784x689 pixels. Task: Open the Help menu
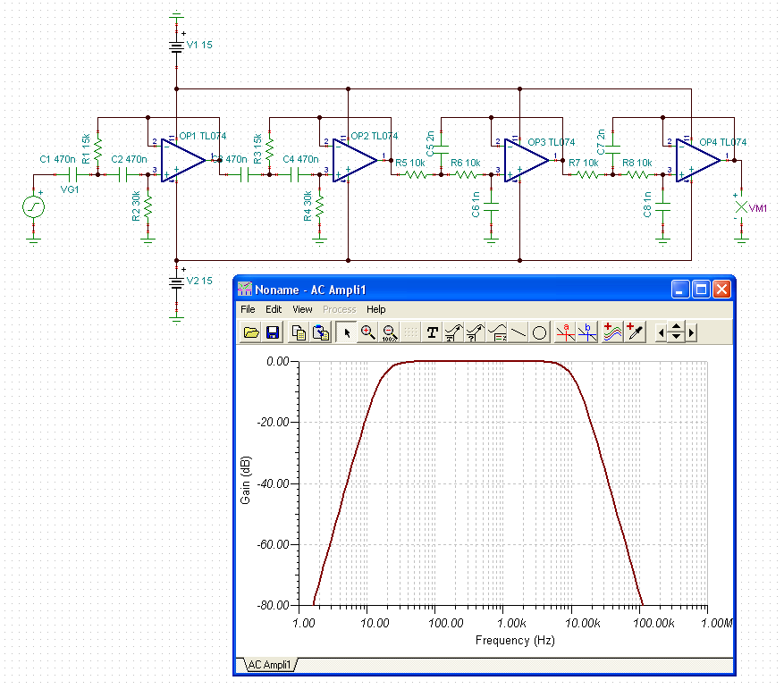point(376,309)
